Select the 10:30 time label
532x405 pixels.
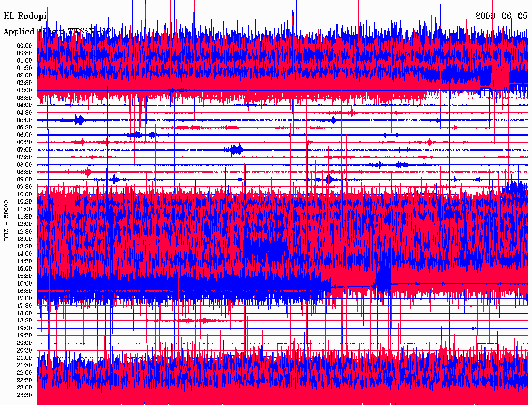24,202
